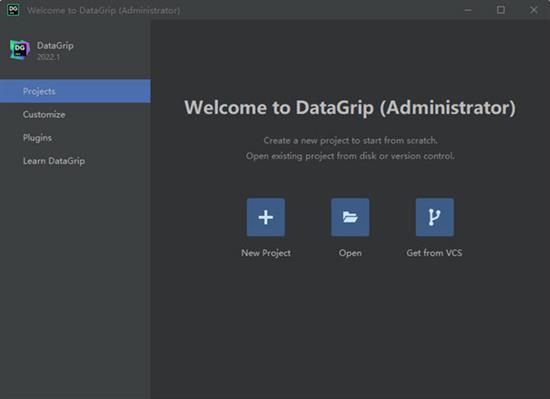550x399 pixels.
Task: Click the DataGrip title bar app icon
Action: [x=13, y=10]
